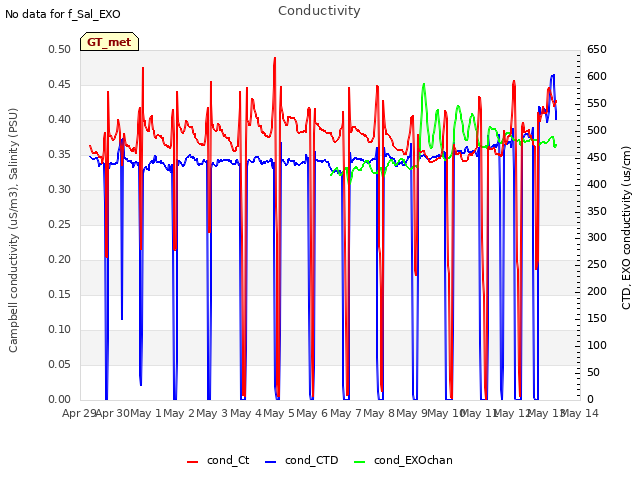
Task: Click the May 3 x-axis label
Action: coord(212,413)
